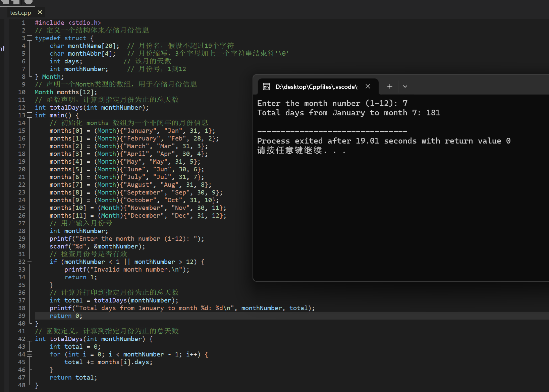Select the D:\desktop\Cppfiles terminal tab

click(x=317, y=87)
